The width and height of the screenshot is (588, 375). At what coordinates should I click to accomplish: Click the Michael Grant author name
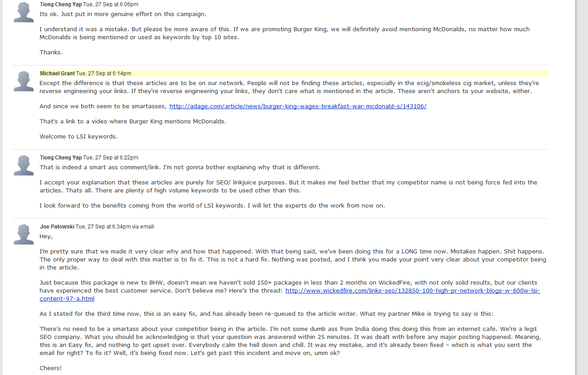click(x=57, y=73)
